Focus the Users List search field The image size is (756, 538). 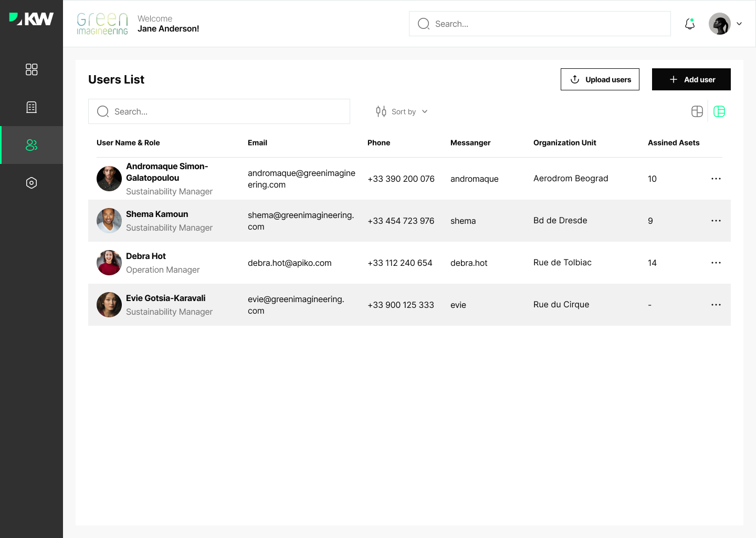point(219,111)
